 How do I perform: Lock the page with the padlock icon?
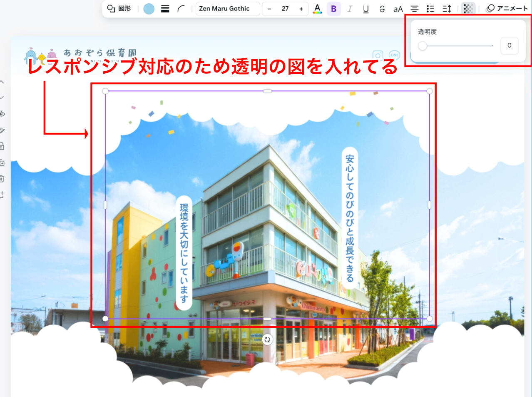[x=2, y=146]
